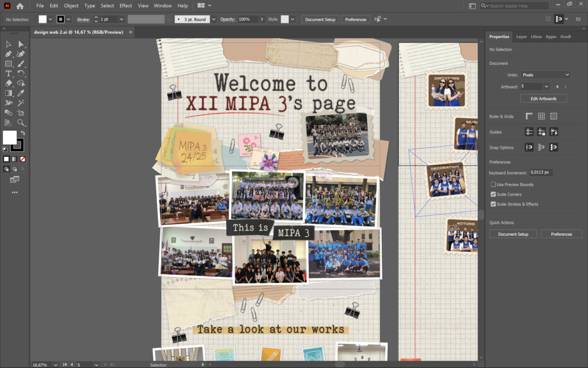Select the Magic Wand tool
Screen dimensions: 588x368
coord(21,103)
